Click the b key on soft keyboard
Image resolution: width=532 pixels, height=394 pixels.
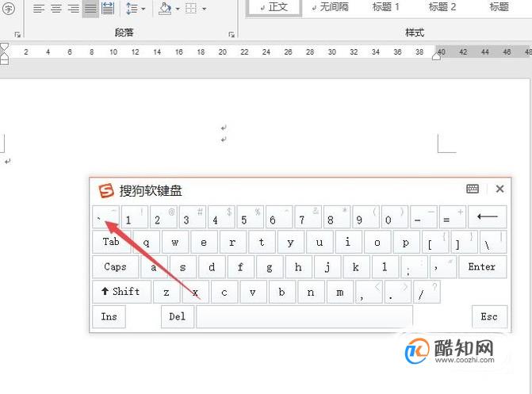(282, 292)
